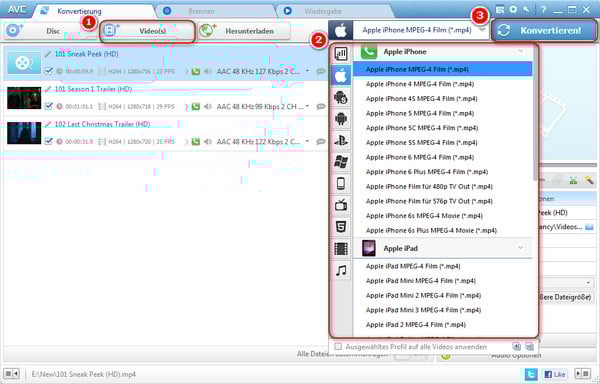Uncheck the 101 Season 1 Trailer (HD) video
This screenshot has width=600, height=384.
coord(49,106)
